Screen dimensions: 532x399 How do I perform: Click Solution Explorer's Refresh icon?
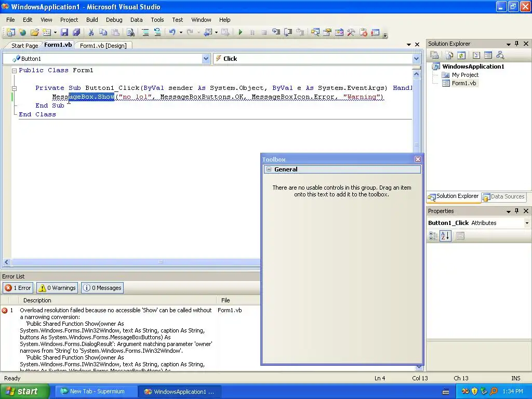pos(461,55)
